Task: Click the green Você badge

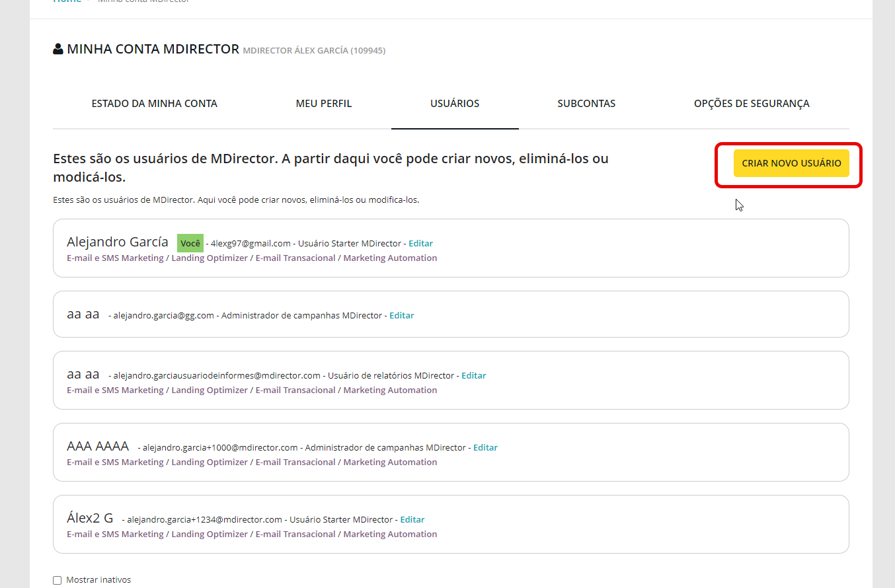Action: (190, 243)
